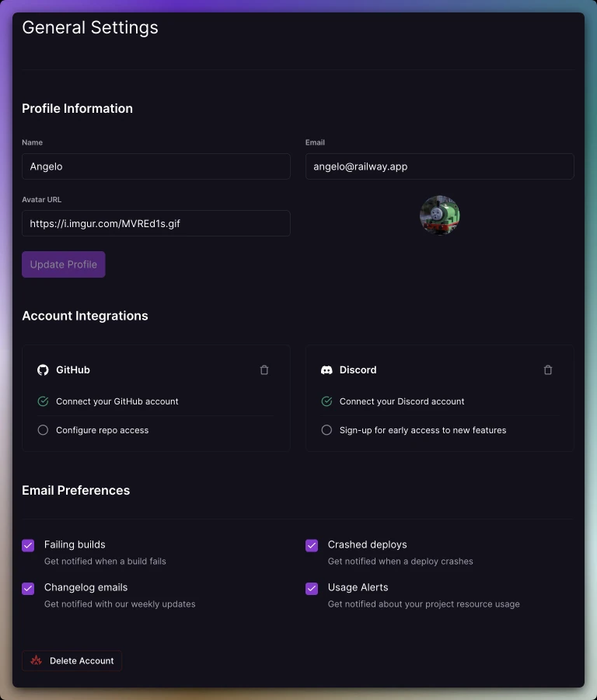This screenshot has width=597, height=700.
Task: Click the GitHub logo icon
Action: click(x=43, y=369)
